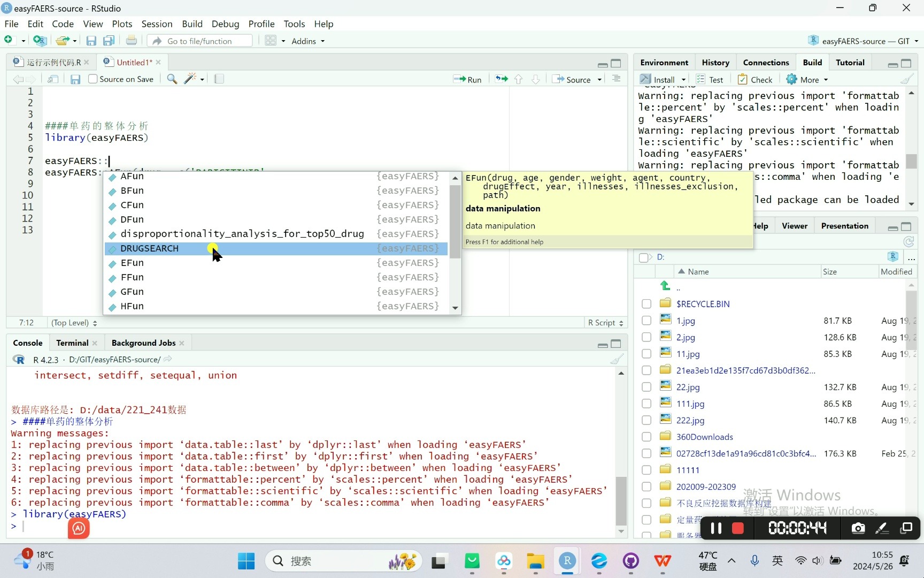Select DRUGSEARCH from autocomplete list
The height and width of the screenshot is (578, 924).
tap(277, 249)
